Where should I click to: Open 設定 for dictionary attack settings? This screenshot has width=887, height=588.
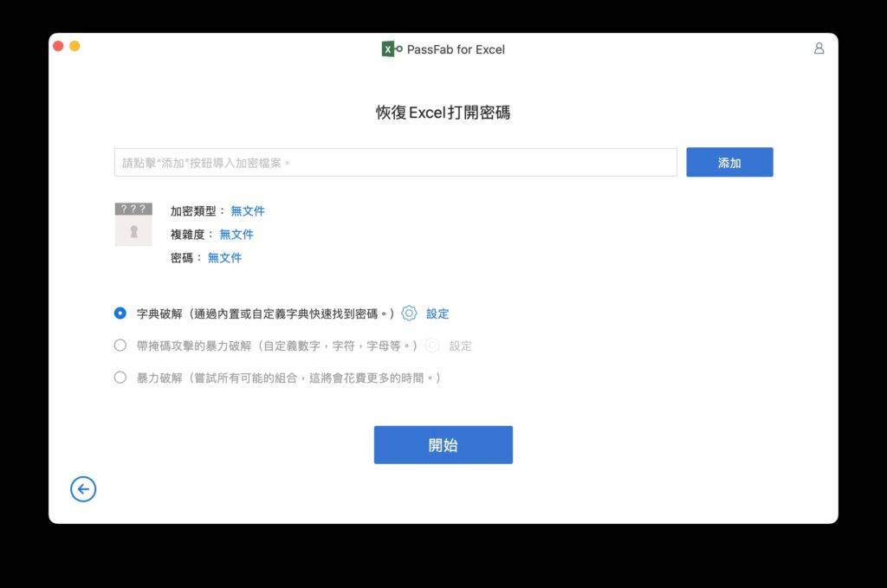coord(437,313)
